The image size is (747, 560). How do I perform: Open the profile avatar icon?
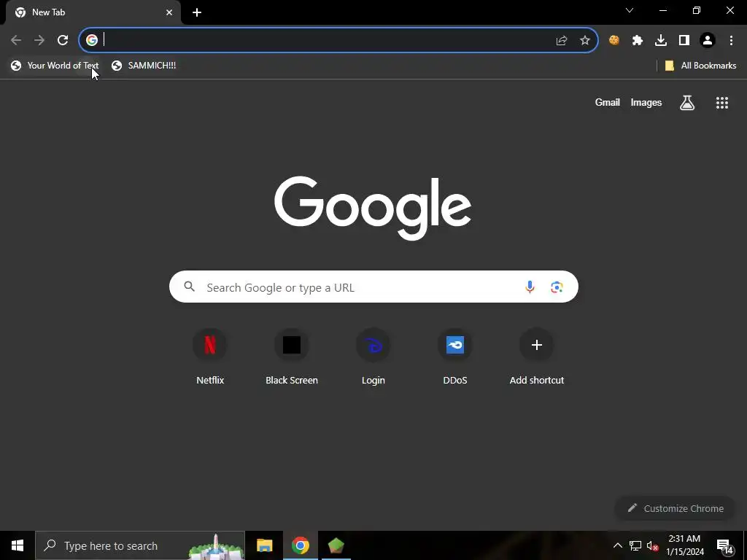708,40
